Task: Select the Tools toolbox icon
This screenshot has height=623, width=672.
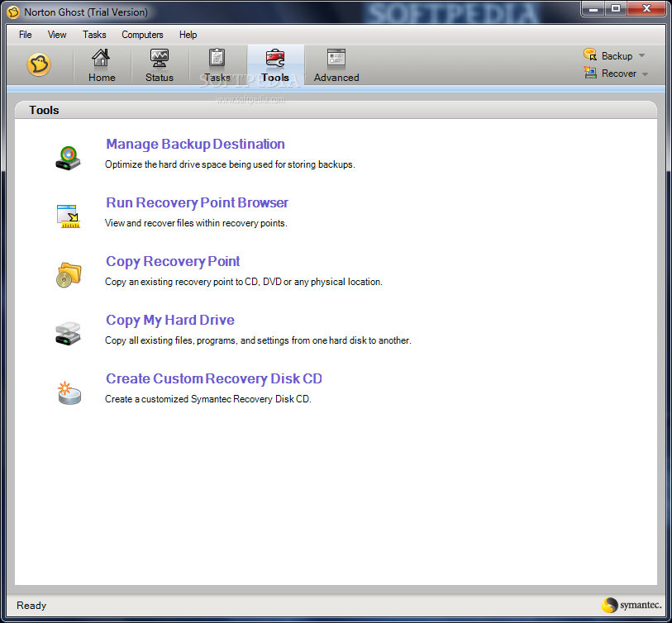Action: tap(275, 58)
